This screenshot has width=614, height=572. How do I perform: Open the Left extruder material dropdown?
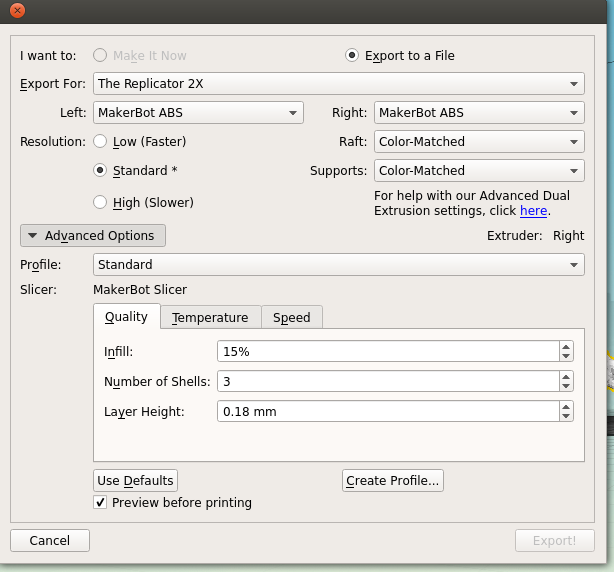pos(198,113)
